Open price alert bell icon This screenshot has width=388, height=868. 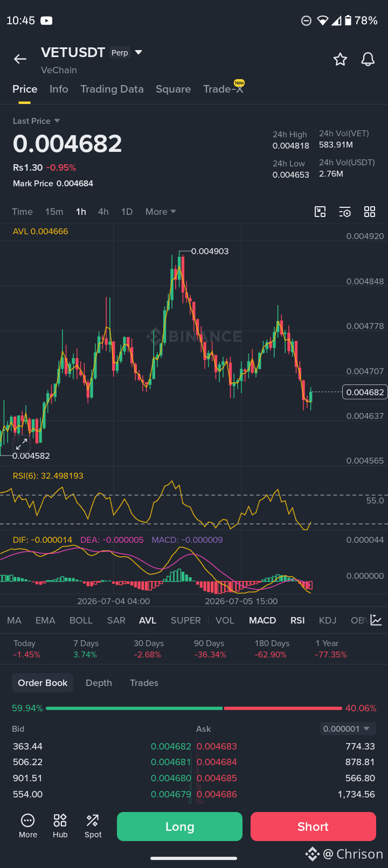[368, 59]
